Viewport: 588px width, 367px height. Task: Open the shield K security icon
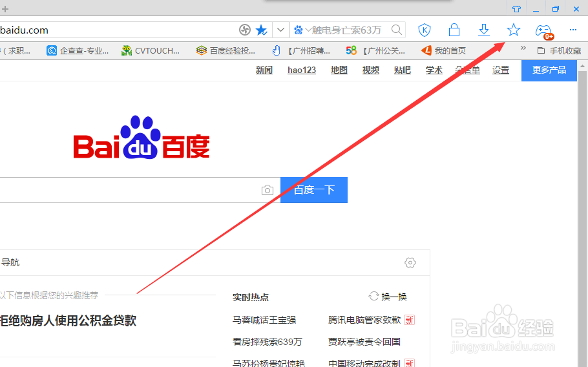[425, 30]
